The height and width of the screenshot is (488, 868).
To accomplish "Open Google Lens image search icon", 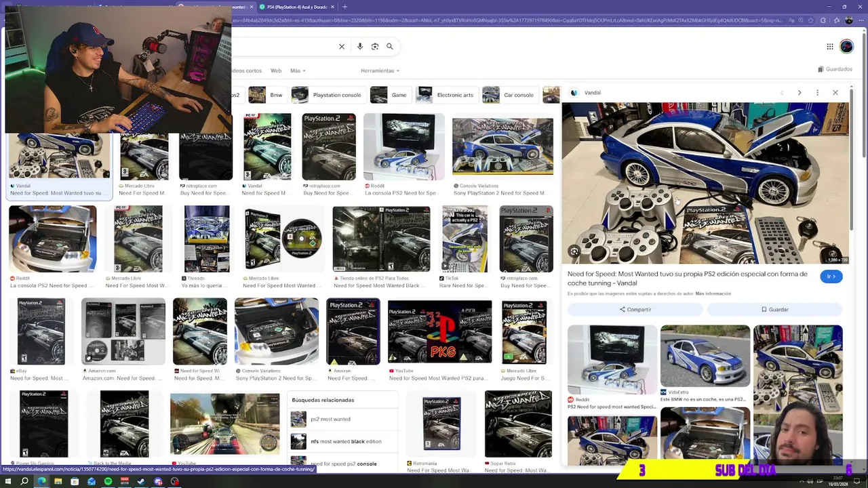I will click(x=375, y=47).
